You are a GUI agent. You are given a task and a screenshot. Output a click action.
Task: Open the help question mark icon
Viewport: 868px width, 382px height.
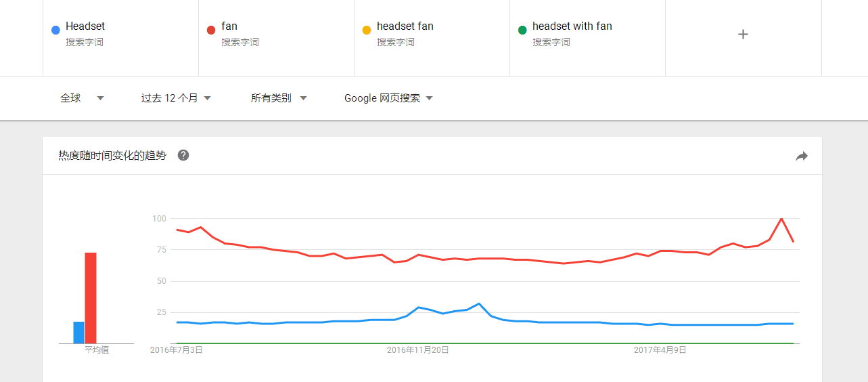pos(183,155)
